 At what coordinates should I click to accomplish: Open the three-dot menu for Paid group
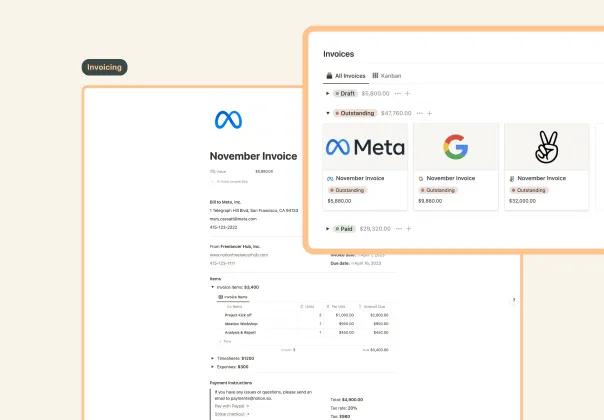tap(397, 229)
